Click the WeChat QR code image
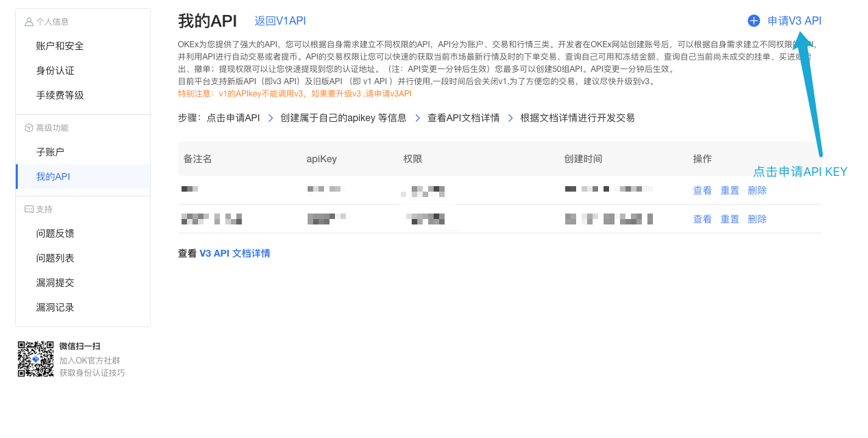 tap(36, 359)
